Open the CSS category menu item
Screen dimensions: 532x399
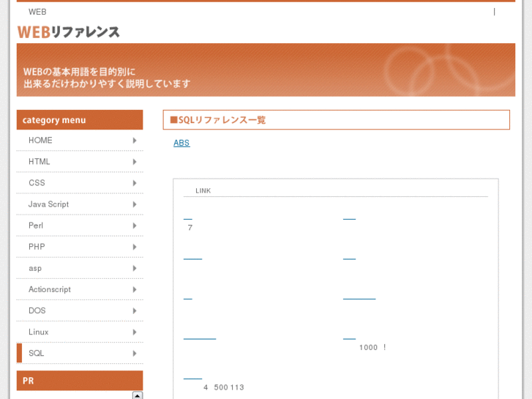coord(80,183)
